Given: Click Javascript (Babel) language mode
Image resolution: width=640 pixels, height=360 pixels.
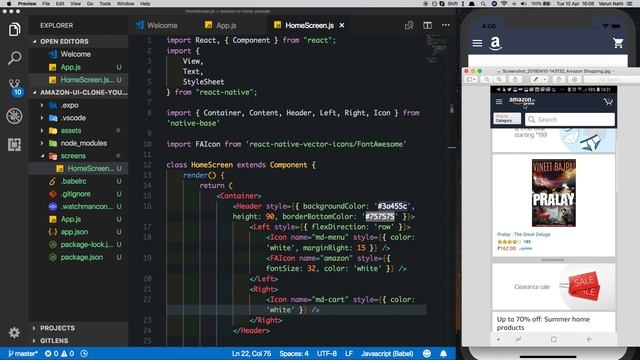Looking at the screenshot, I should 387,353.
